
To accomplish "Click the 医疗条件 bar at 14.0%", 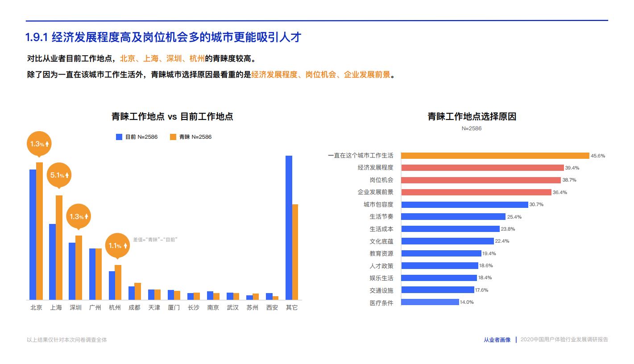I will click(430, 302).
